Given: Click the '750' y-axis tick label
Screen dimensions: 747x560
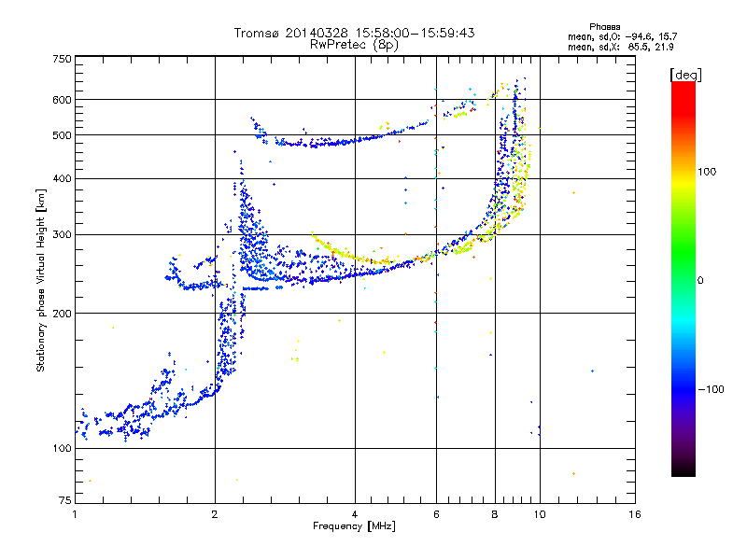Looking at the screenshot, I should (62, 59).
